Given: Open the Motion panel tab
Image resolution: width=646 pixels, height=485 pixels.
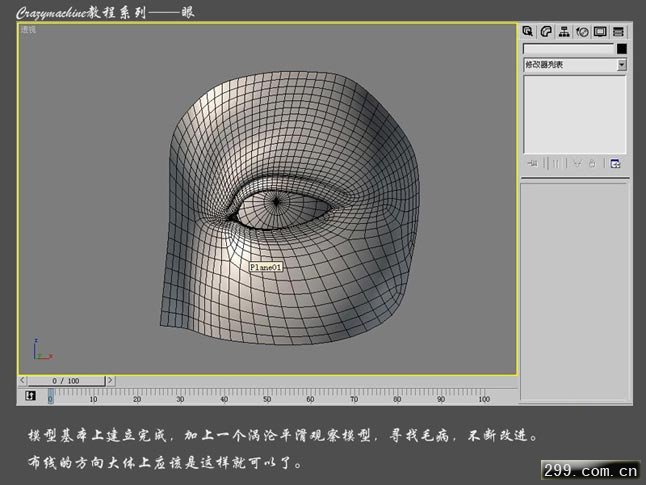Looking at the screenshot, I should 582,32.
